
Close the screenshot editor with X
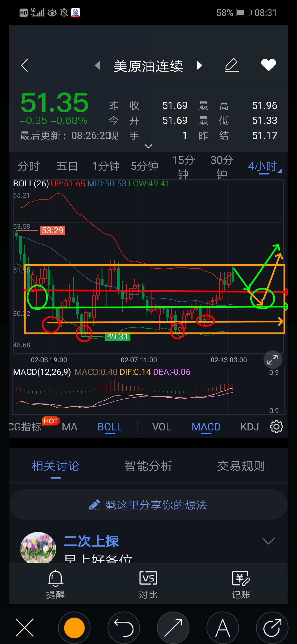tap(25, 627)
